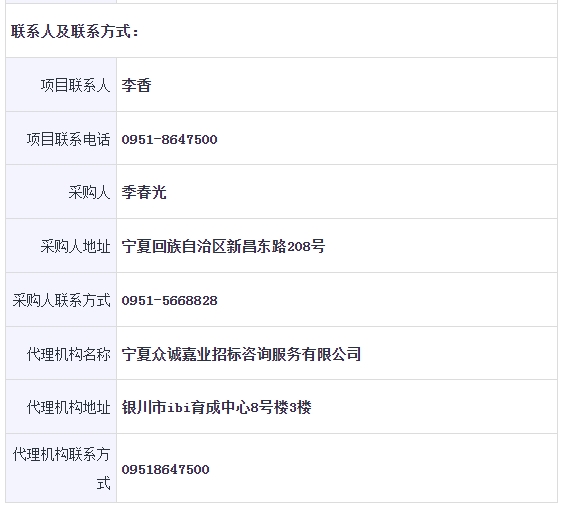This screenshot has width=564, height=510.
Task: Click agency phone 09518647500
Action: point(165,469)
